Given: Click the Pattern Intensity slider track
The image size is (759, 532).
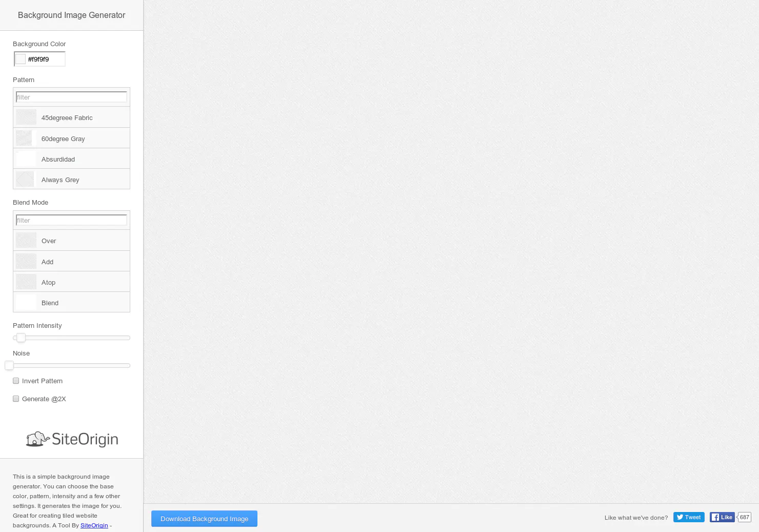Looking at the screenshot, I should coord(71,338).
